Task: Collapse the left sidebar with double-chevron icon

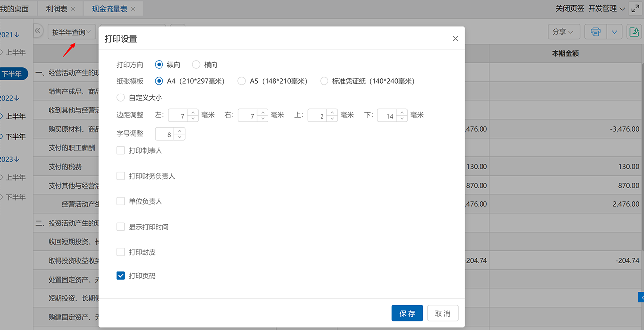Action: pos(38,31)
